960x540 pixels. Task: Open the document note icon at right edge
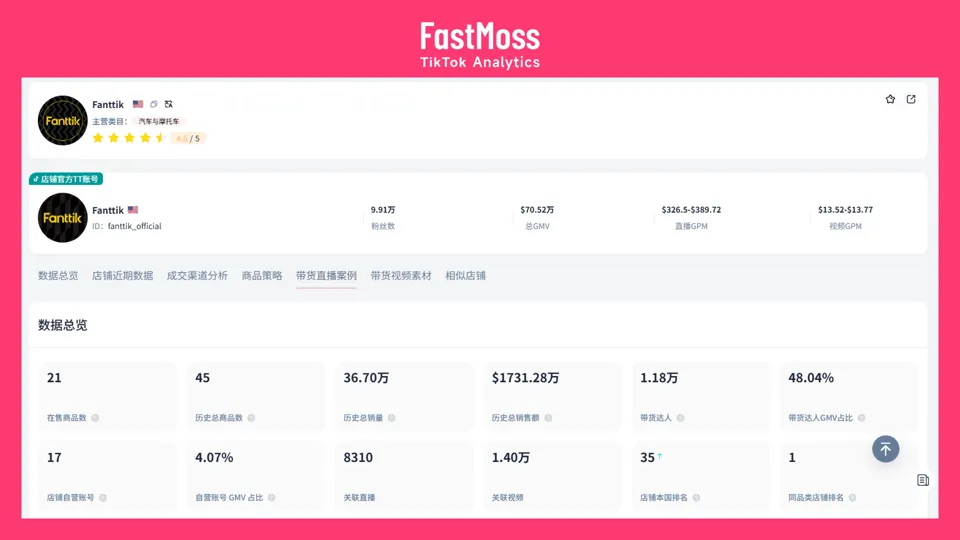coord(923,480)
